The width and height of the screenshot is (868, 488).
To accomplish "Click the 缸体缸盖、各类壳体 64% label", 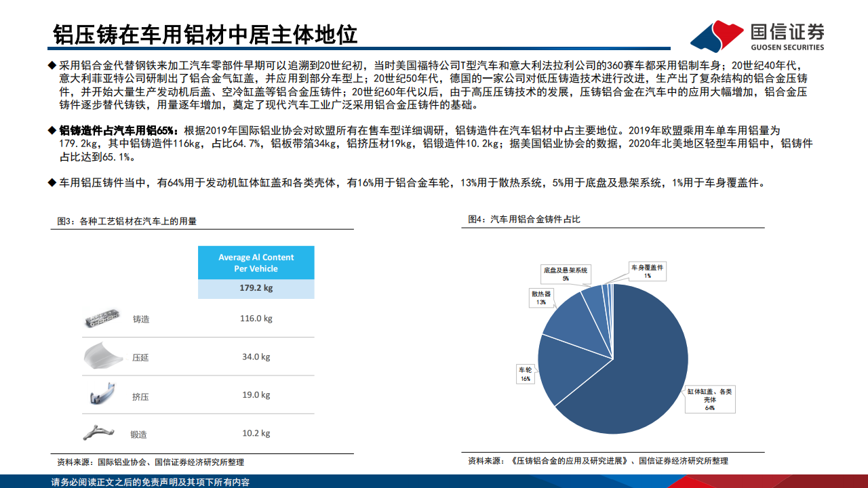I will 710,399.
